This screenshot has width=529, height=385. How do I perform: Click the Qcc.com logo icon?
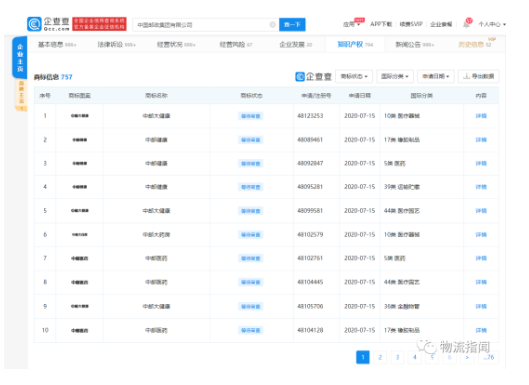point(34,24)
